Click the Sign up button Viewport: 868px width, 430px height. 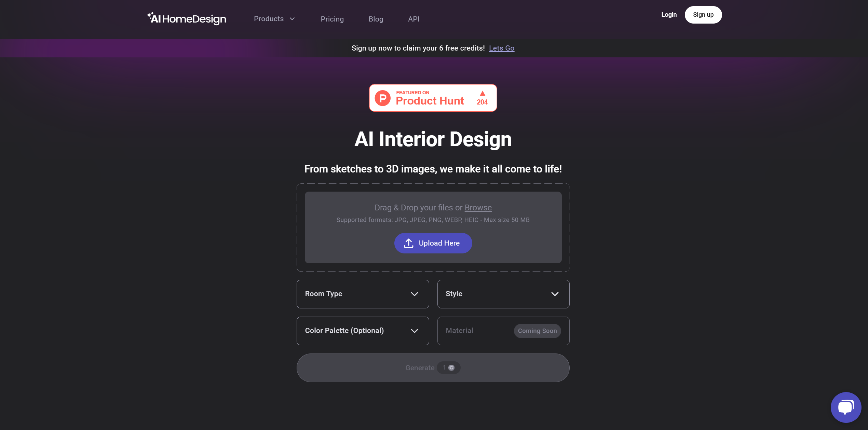pos(703,14)
